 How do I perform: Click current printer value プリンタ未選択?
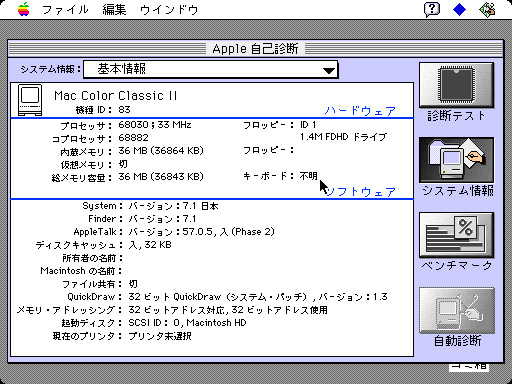(x=160, y=336)
